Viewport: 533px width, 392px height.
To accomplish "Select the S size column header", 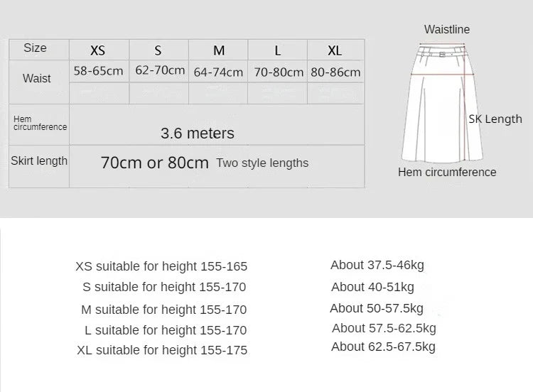I will (158, 50).
